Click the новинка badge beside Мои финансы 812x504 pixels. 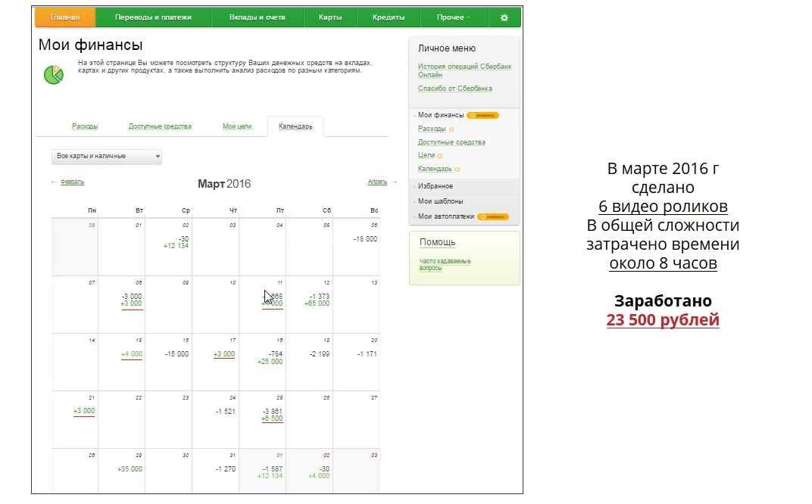483,115
